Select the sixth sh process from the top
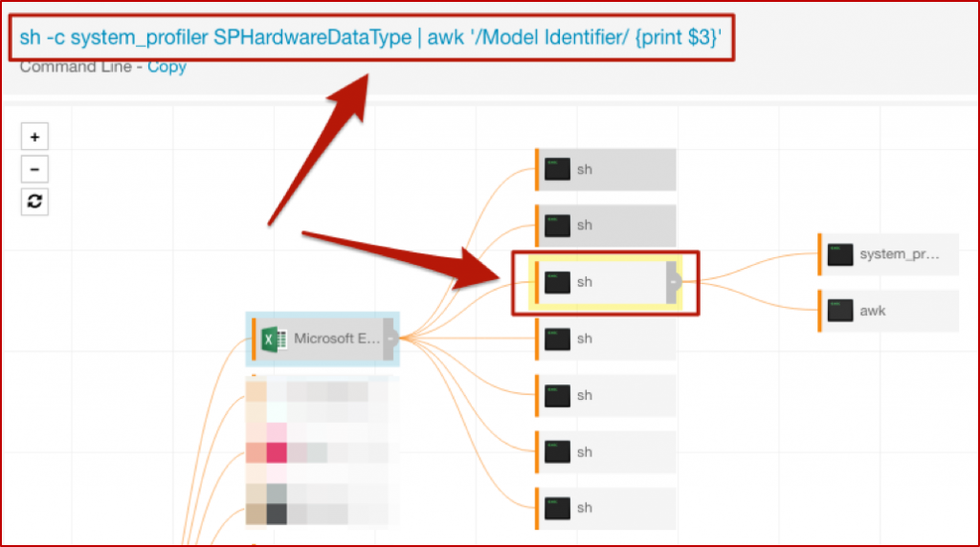Screen dimensions: 980x547 [x=607, y=451]
